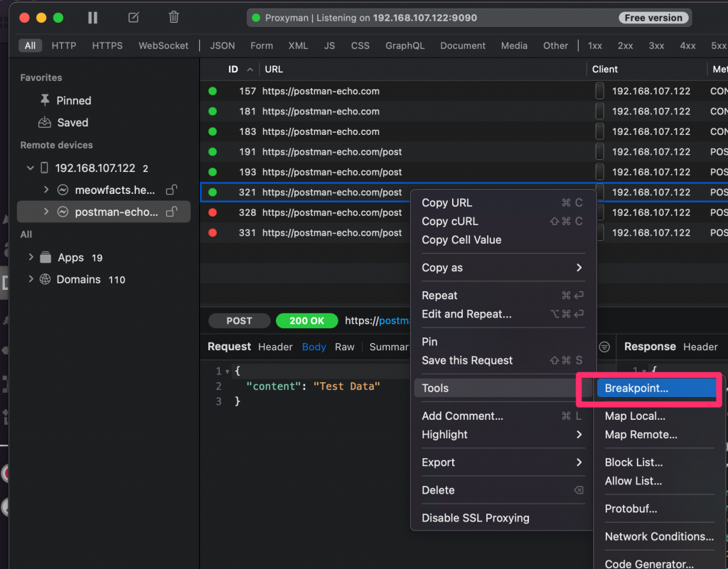Expand the Apps group
The width and height of the screenshot is (728, 569).
tap(31, 257)
